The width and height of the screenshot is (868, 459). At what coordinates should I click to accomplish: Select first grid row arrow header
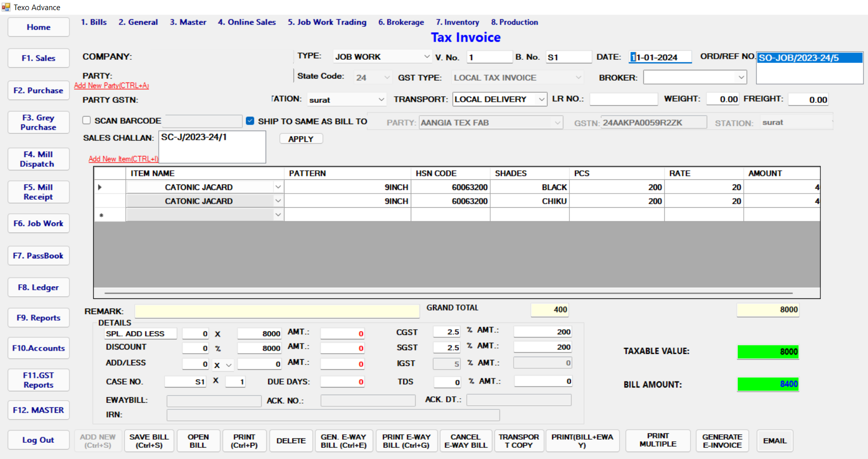tap(110, 187)
